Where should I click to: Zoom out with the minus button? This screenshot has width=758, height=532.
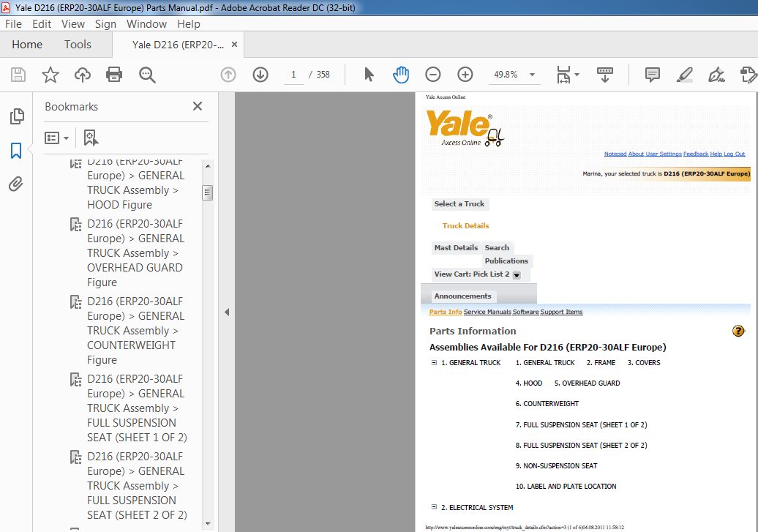[432, 75]
